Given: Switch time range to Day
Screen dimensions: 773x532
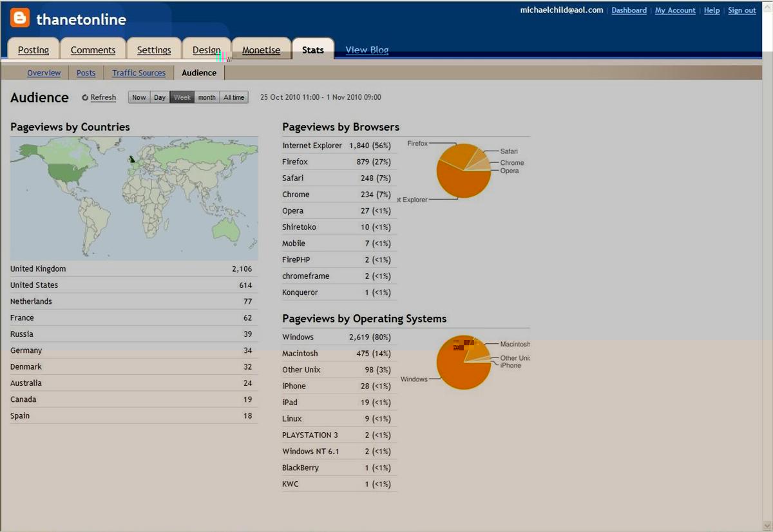Looking at the screenshot, I should click(160, 97).
